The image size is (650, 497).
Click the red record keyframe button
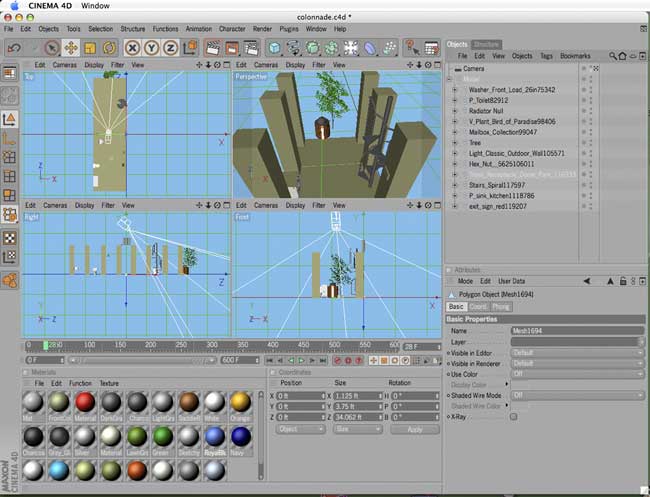(337, 360)
